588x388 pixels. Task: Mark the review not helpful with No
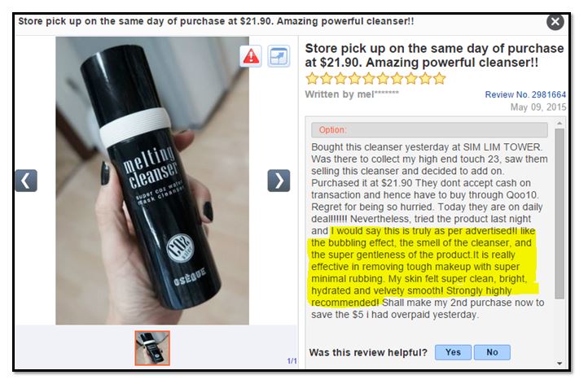coord(492,352)
